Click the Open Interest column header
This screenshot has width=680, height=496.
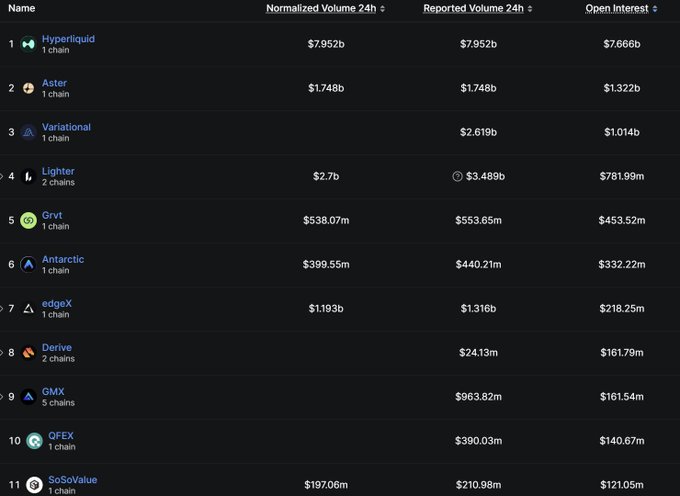click(x=617, y=8)
